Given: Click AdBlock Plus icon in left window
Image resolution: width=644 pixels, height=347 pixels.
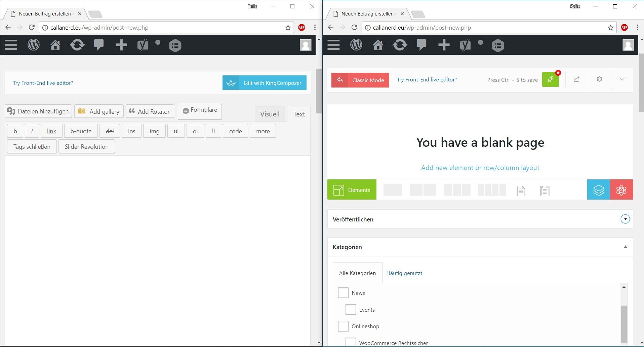Looking at the screenshot, I should [x=302, y=28].
